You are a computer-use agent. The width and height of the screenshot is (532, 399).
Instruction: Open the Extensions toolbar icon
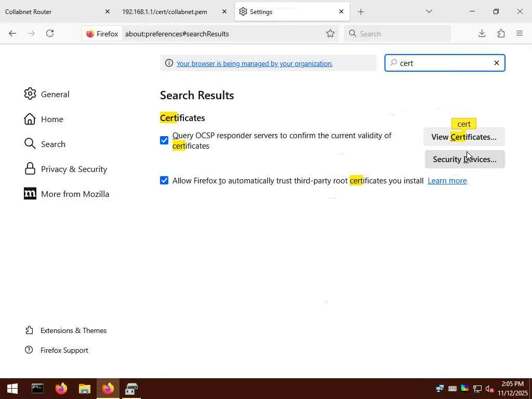point(501,33)
